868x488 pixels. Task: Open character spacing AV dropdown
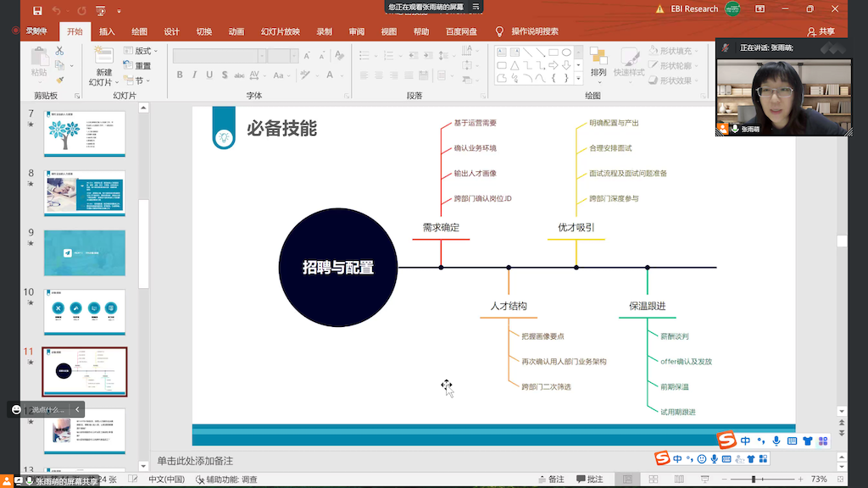point(257,75)
